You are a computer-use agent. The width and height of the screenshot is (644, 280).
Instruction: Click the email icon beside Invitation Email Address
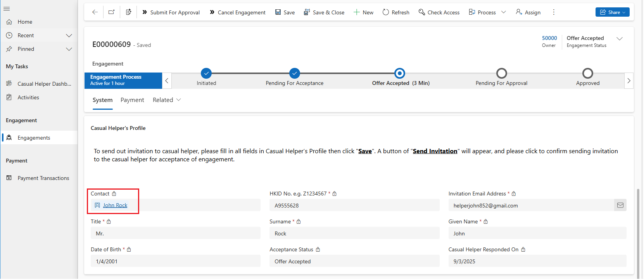[620, 205]
